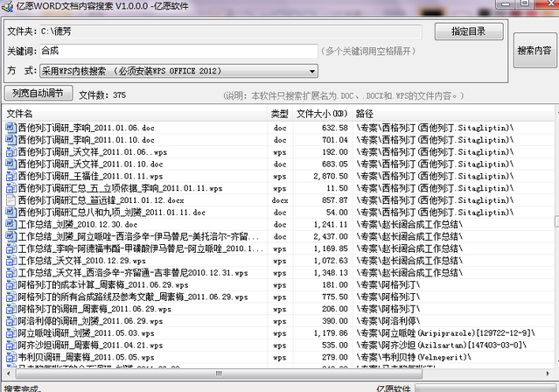Click the 搜索内容 button
The image size is (559, 392).
pyautogui.click(x=535, y=50)
